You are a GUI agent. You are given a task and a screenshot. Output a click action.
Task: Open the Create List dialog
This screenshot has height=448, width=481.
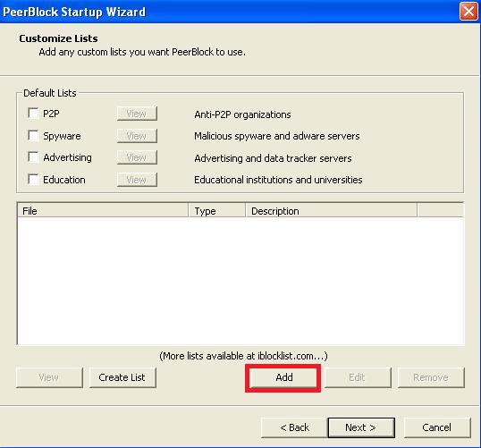click(122, 377)
